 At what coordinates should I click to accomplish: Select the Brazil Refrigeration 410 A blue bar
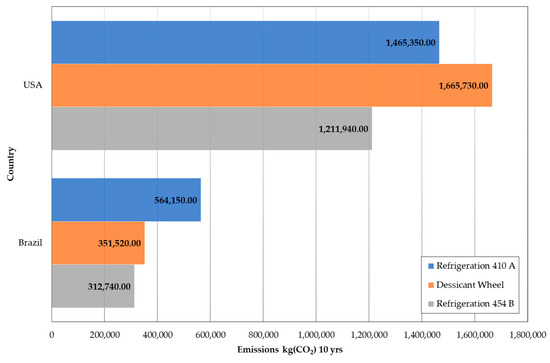pyautogui.click(x=126, y=200)
